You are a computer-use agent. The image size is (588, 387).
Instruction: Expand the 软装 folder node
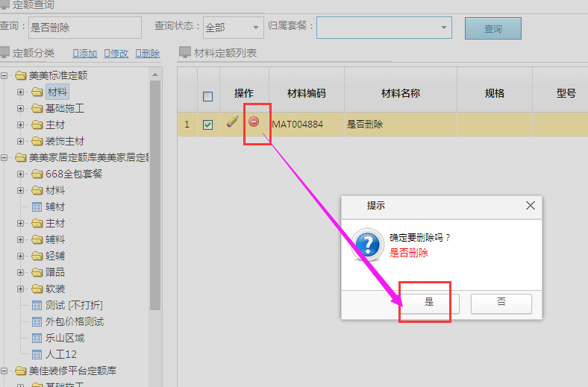pyautogui.click(x=21, y=289)
